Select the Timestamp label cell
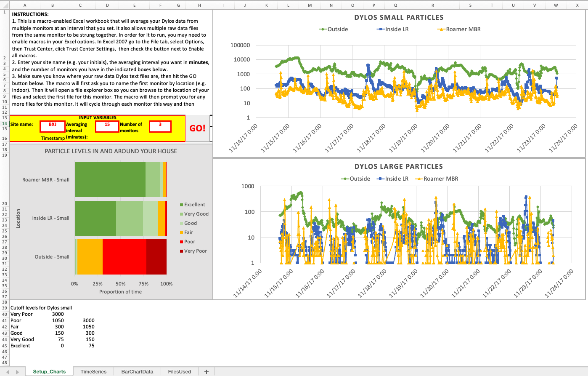The height and width of the screenshot is (376, 588). point(53,138)
